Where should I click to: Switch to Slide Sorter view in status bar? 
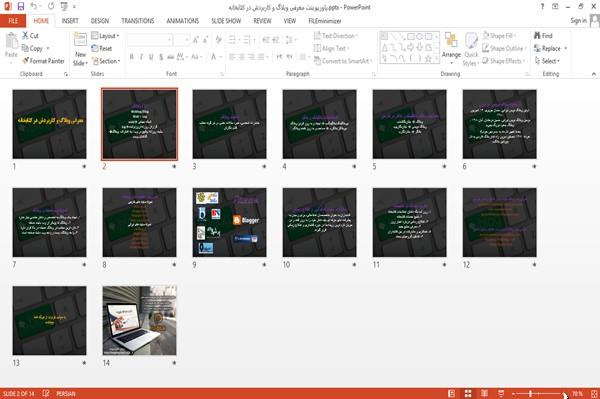(x=468, y=393)
